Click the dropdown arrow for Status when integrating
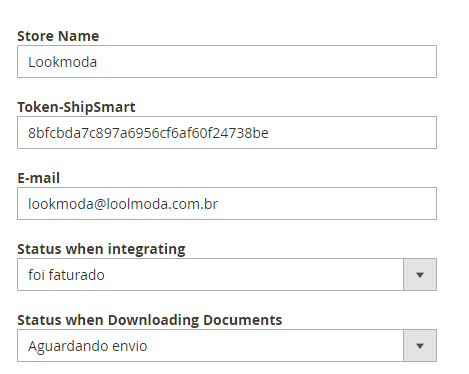The image size is (469, 374). click(420, 275)
